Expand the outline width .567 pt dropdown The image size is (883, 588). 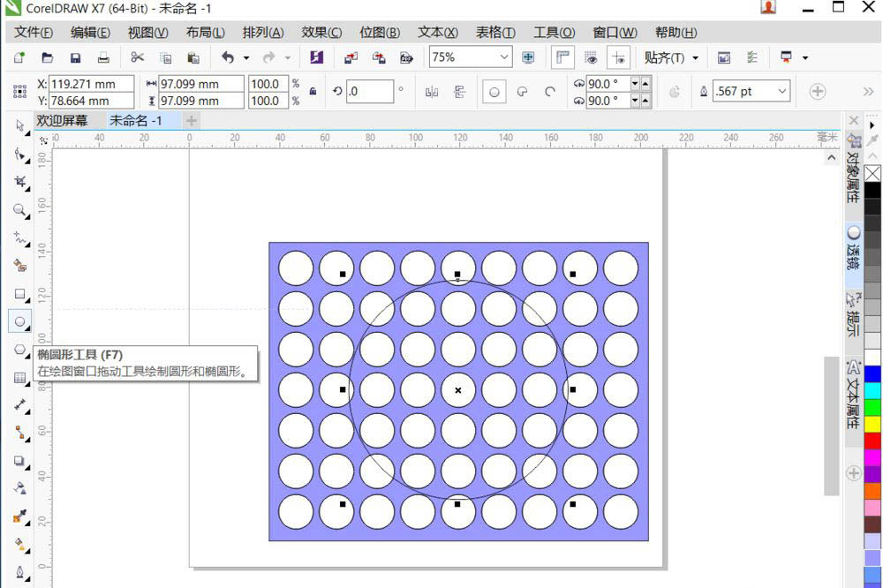(x=782, y=91)
